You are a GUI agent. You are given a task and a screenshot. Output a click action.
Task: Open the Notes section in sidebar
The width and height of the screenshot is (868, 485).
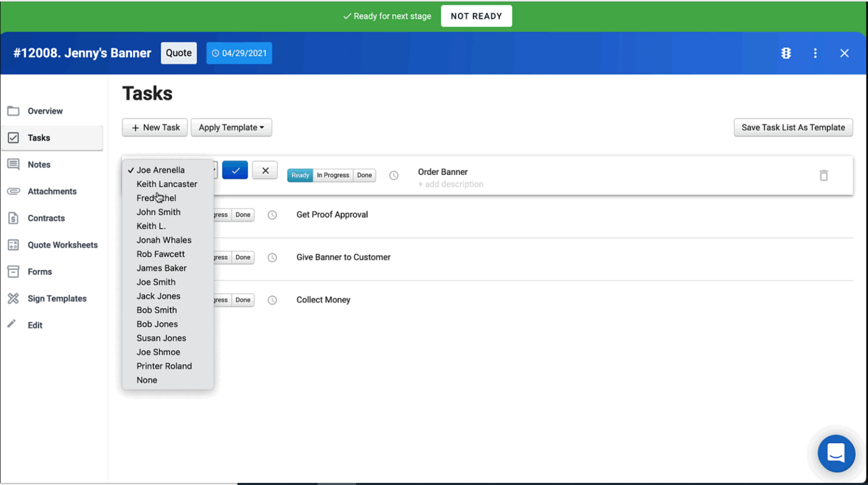pos(39,164)
